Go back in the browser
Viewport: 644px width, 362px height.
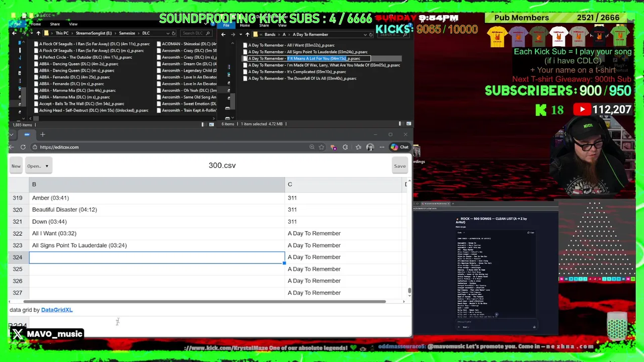(x=11, y=147)
